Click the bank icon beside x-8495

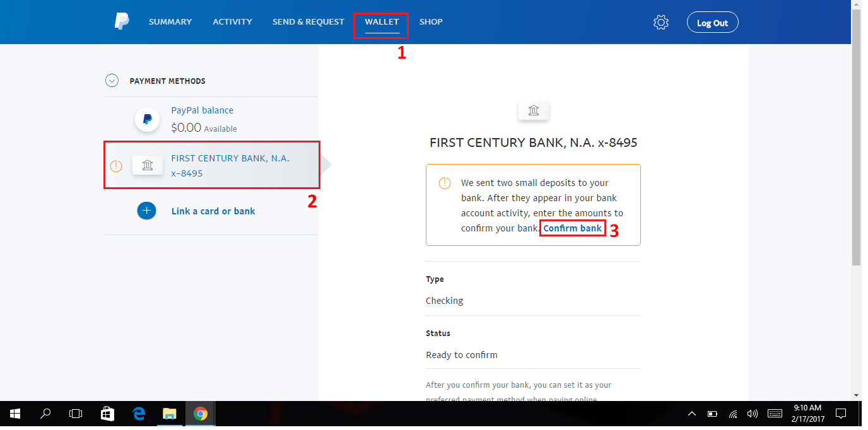point(148,165)
